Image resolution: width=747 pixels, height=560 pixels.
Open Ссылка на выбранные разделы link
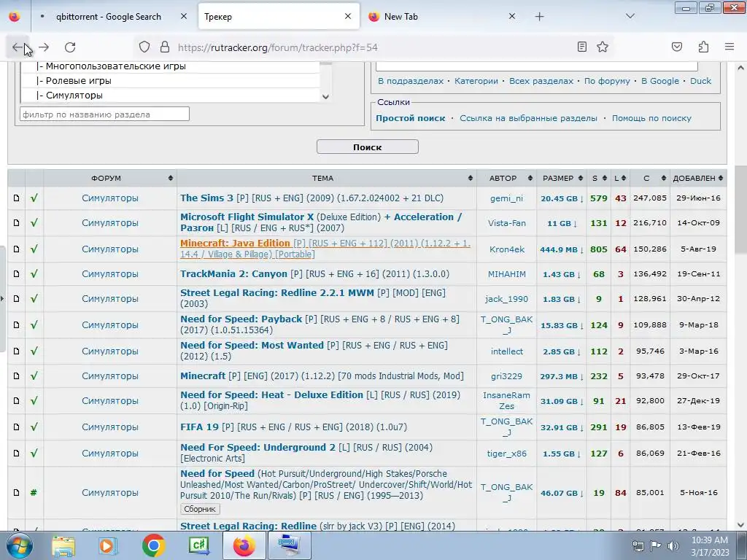(528, 118)
